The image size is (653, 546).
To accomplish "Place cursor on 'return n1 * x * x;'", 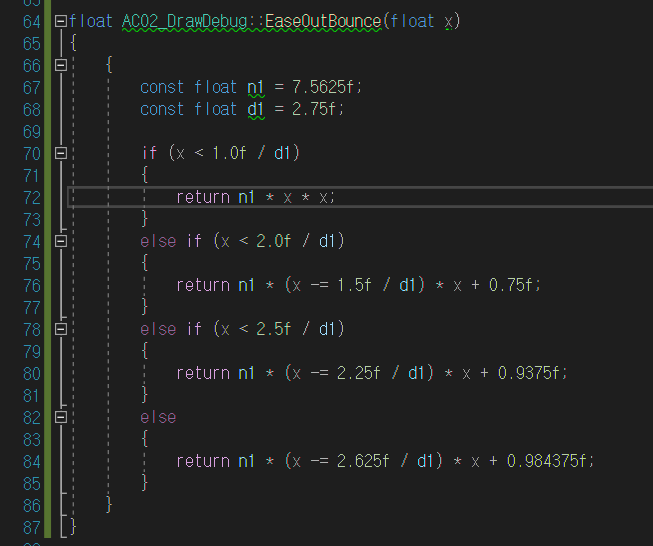I will click(x=256, y=197).
